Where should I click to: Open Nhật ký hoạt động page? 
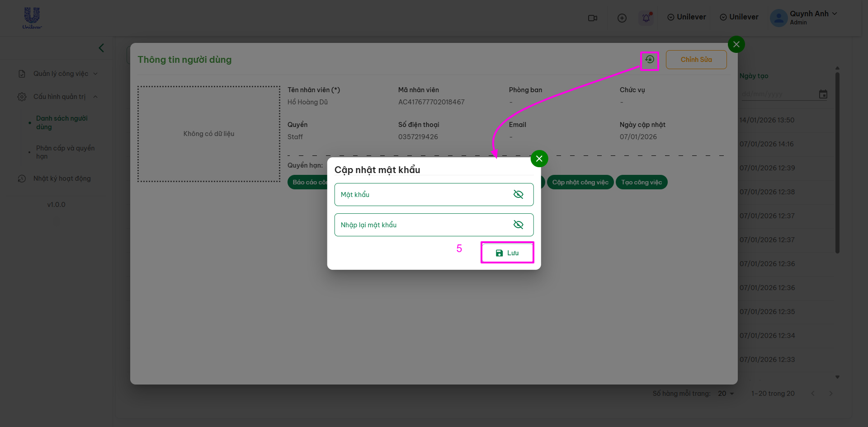(x=62, y=178)
